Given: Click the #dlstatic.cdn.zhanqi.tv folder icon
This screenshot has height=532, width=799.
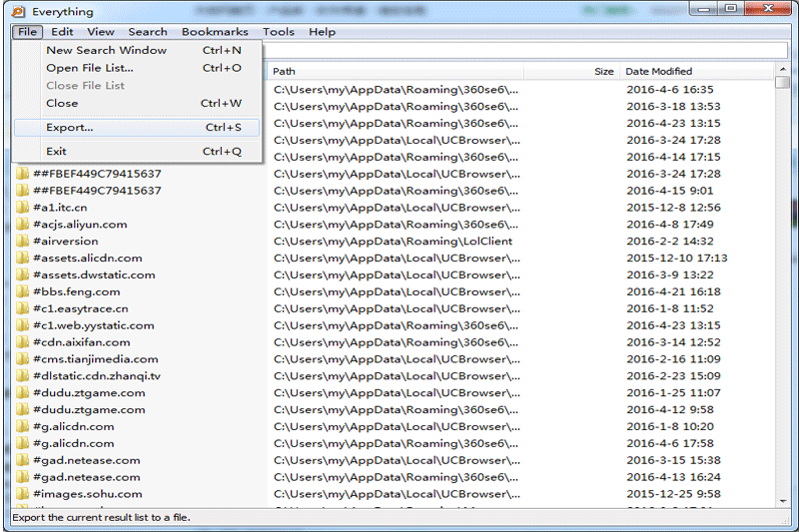Looking at the screenshot, I should point(22,376).
